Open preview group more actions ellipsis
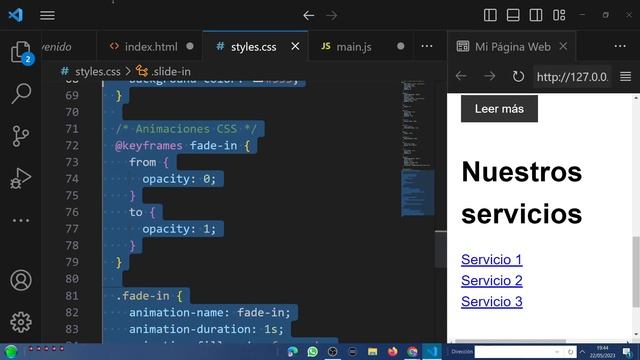The height and width of the screenshot is (360, 640). [620, 46]
